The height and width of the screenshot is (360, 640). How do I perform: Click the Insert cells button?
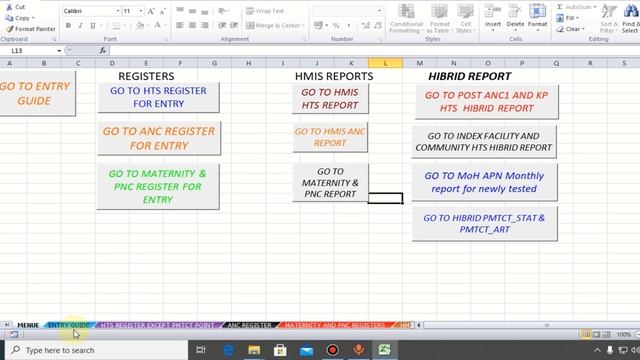(493, 17)
